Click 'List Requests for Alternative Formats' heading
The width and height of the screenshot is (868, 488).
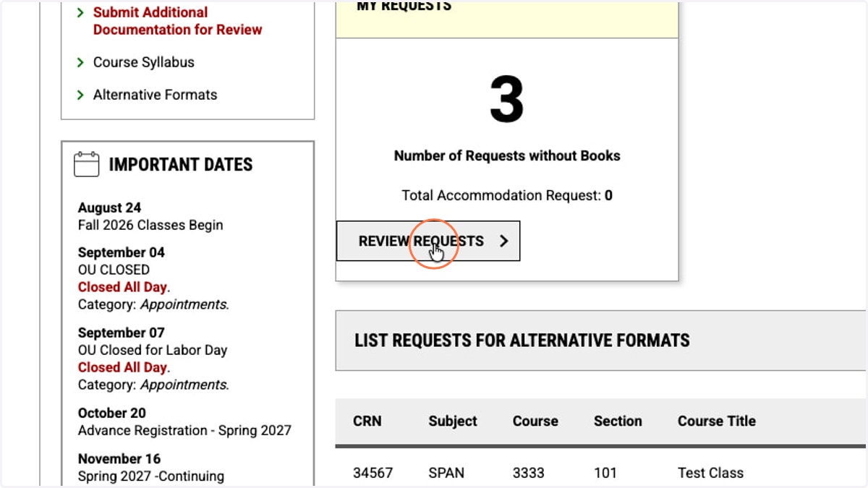click(522, 341)
